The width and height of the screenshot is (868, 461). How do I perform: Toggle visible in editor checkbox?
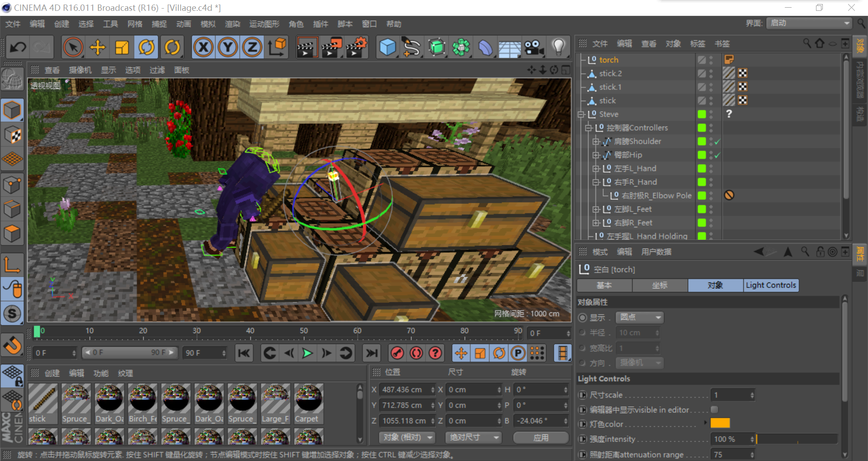pos(714,409)
